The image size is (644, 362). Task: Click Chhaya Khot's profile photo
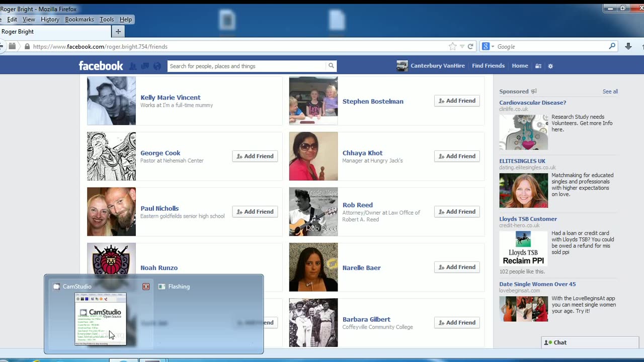pyautogui.click(x=313, y=156)
